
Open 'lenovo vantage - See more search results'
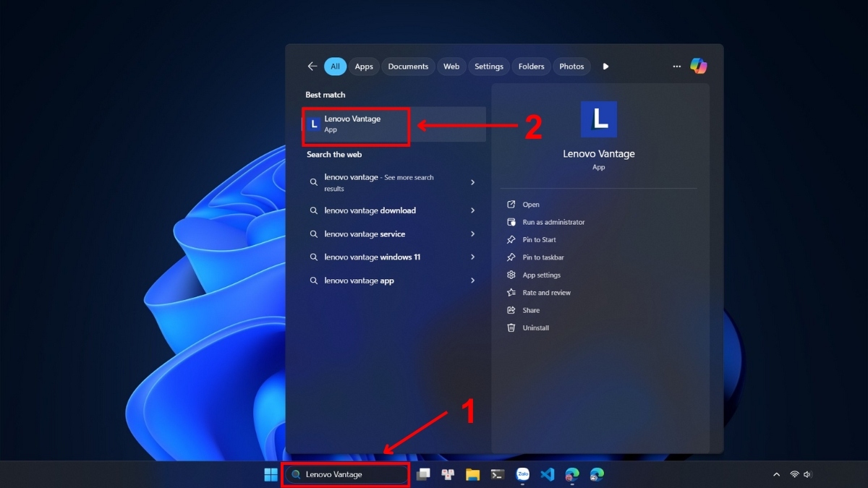(x=394, y=183)
